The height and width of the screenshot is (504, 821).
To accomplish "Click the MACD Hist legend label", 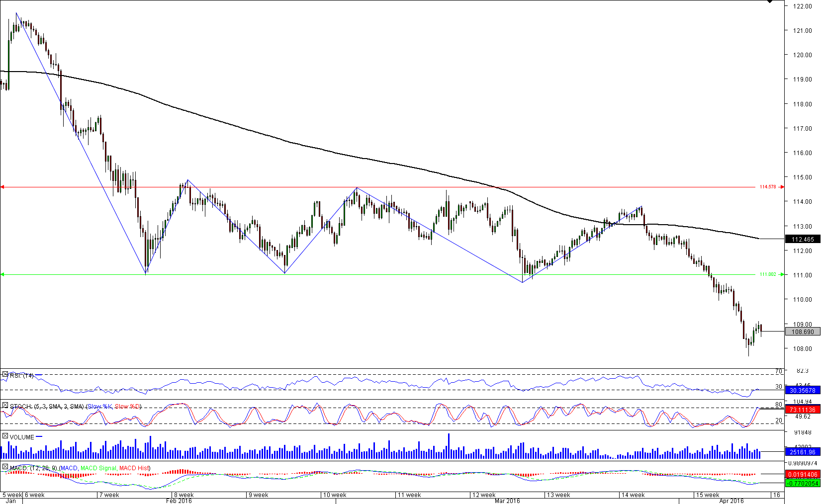I will point(134,468).
